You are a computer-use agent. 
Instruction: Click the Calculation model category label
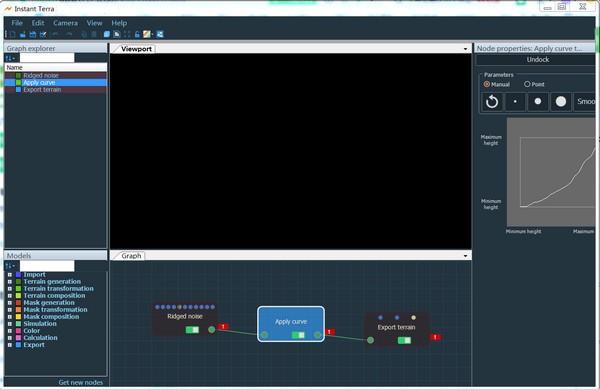40,338
